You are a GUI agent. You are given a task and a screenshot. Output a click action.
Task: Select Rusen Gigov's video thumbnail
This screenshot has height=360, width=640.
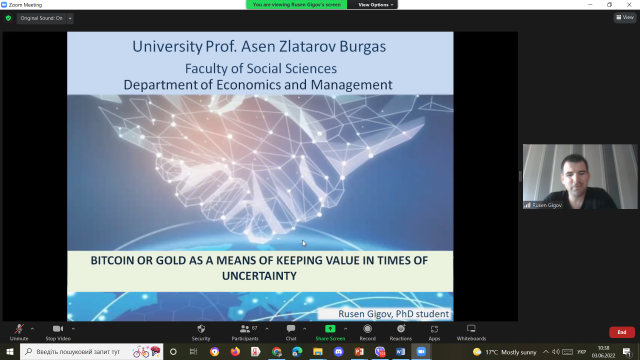coord(580,176)
